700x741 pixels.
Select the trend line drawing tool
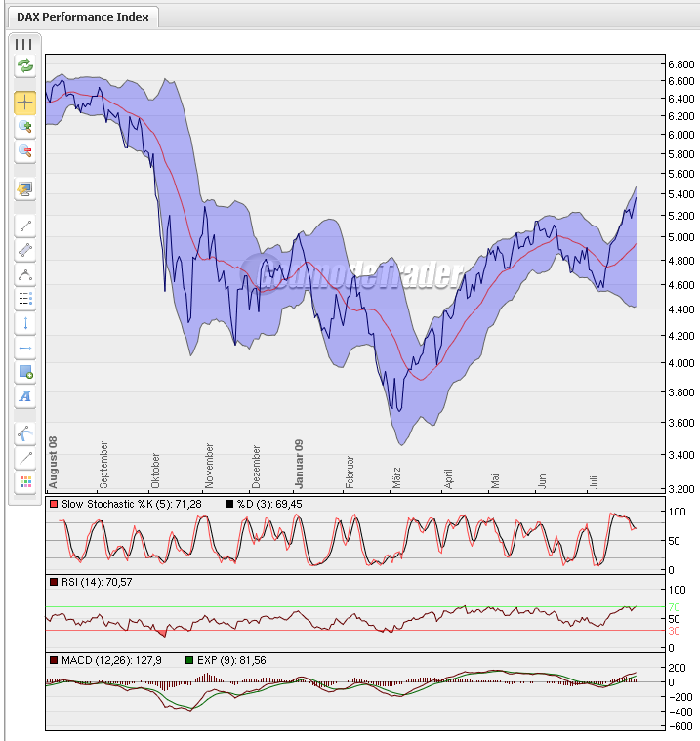click(x=24, y=226)
